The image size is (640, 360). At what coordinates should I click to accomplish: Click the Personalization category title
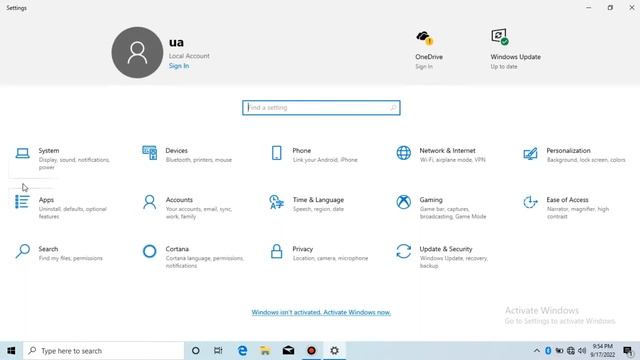click(568, 151)
